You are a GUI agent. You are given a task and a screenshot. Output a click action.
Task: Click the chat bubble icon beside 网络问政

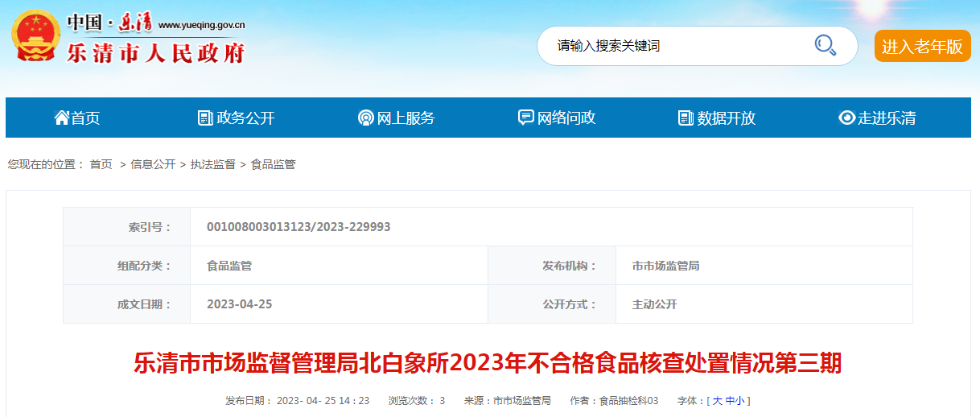pyautogui.click(x=525, y=118)
